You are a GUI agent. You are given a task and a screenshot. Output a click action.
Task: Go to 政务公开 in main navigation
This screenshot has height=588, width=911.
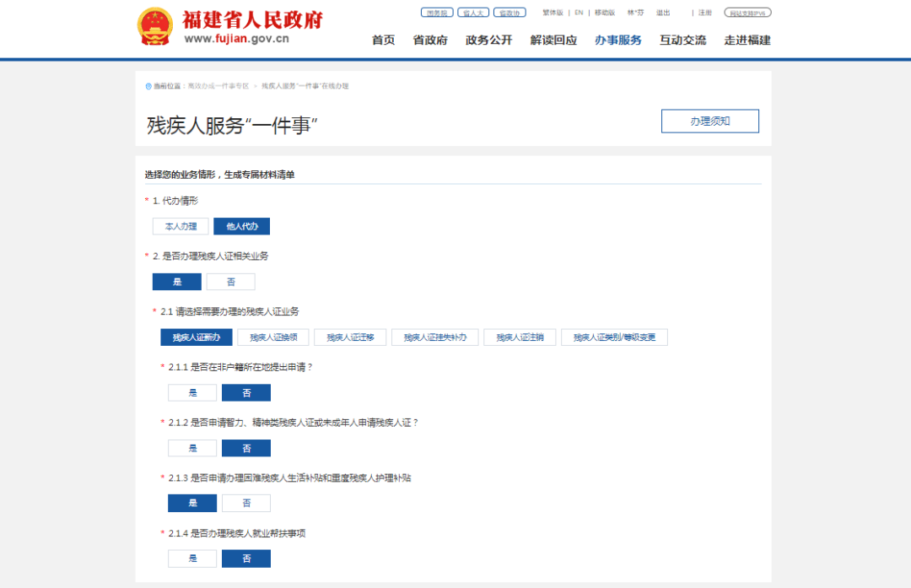pos(488,40)
